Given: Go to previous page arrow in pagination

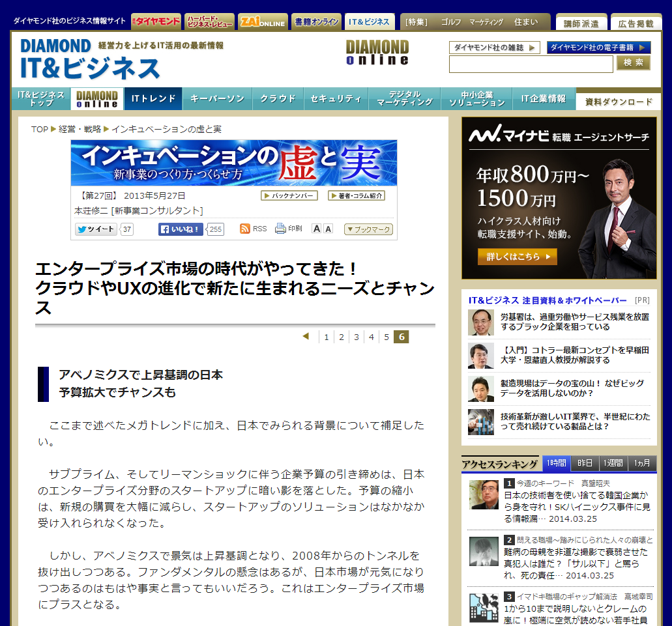Looking at the screenshot, I should coord(306,337).
